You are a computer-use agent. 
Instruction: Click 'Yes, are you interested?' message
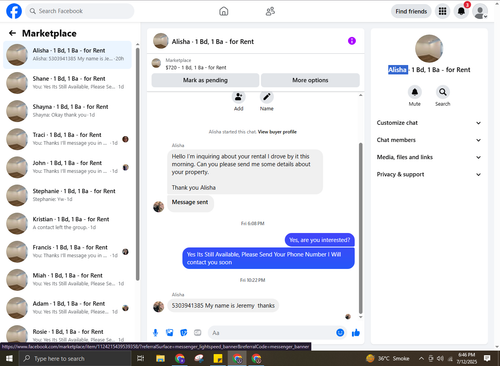point(320,240)
